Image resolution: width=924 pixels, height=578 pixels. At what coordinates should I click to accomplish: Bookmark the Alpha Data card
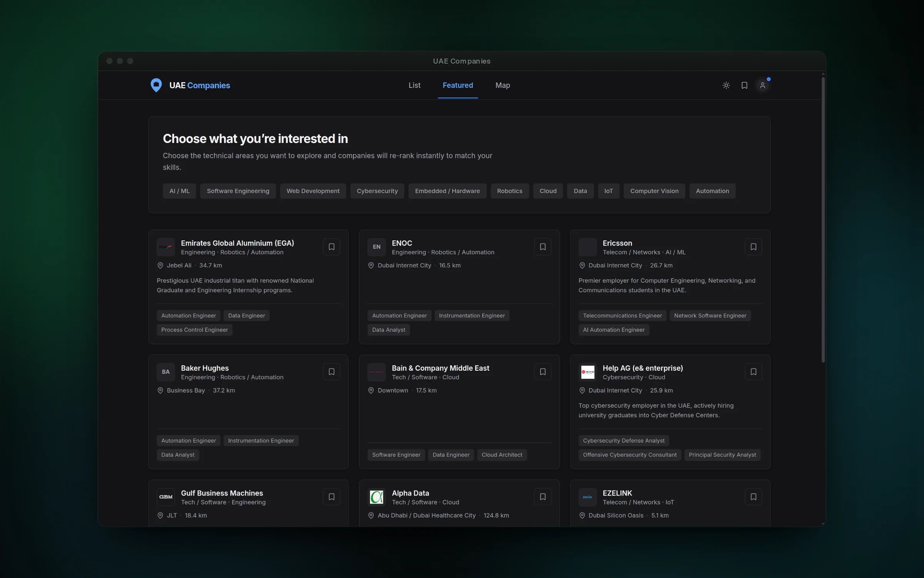click(542, 497)
